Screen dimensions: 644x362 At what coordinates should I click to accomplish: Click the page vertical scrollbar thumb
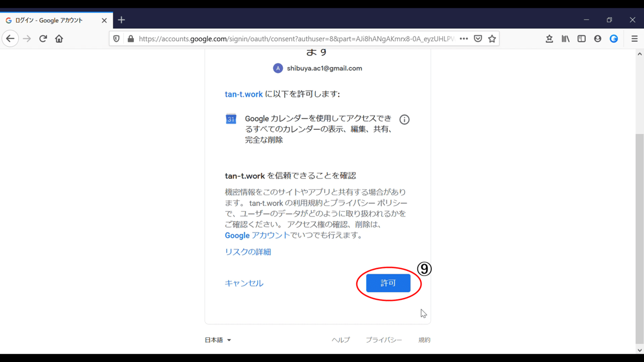coord(640,239)
